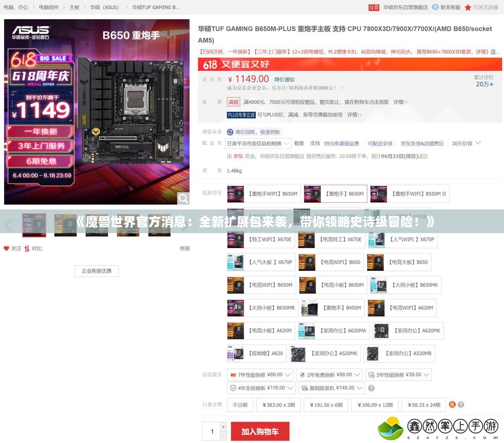The image size is (504, 443).
Task: Expand the PLUS discount 详情>> link
Action: [354, 115]
